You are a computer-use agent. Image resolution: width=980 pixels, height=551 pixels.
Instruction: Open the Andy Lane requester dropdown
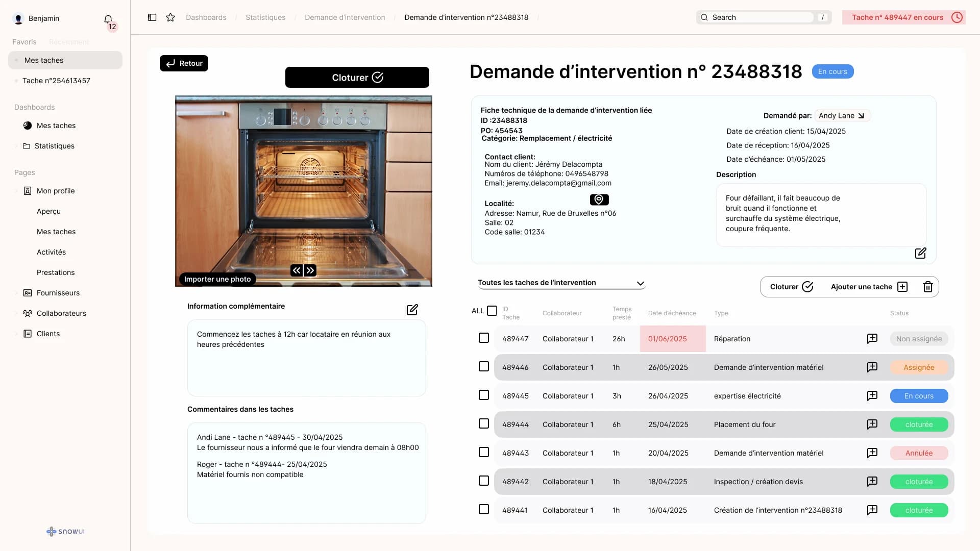pyautogui.click(x=842, y=116)
